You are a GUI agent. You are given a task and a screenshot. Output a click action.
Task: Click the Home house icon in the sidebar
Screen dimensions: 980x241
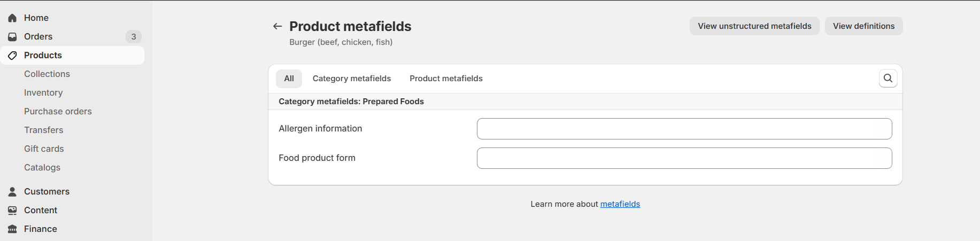click(12, 18)
